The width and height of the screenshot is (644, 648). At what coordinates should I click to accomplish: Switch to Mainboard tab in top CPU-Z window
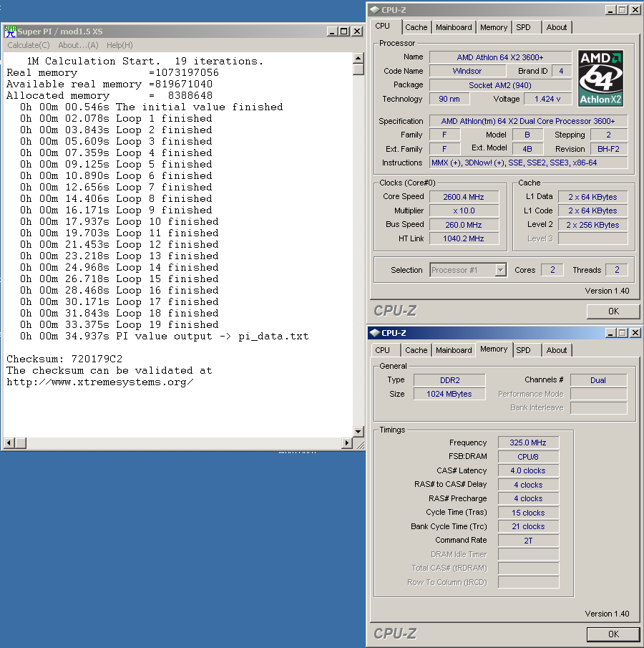coord(454,27)
